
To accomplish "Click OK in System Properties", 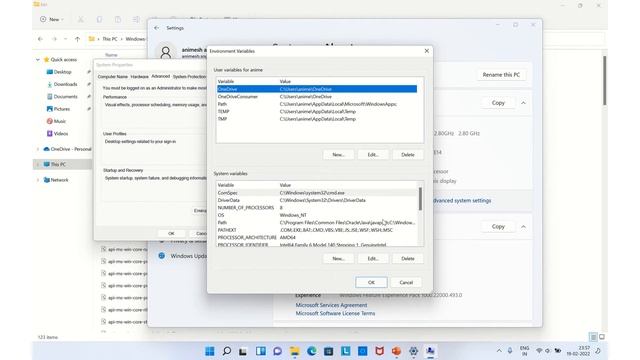I will point(171,233).
